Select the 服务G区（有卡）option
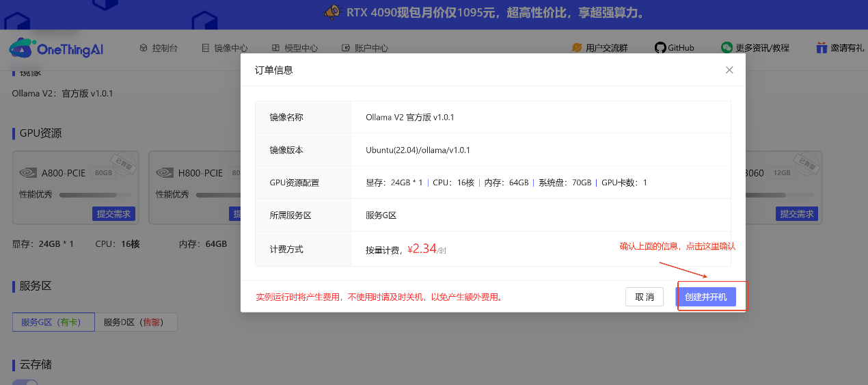The image size is (868, 385). [x=53, y=322]
